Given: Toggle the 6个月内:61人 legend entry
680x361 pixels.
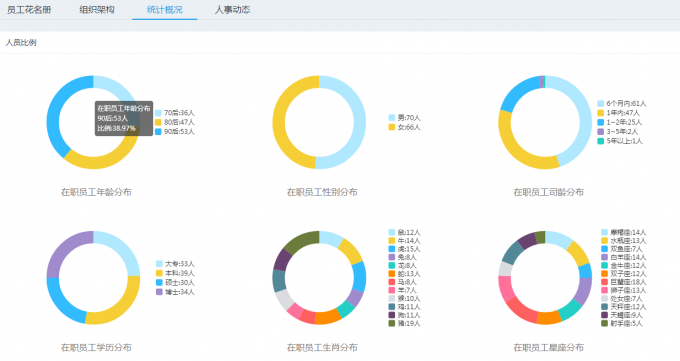Looking at the screenshot, I should [621, 103].
